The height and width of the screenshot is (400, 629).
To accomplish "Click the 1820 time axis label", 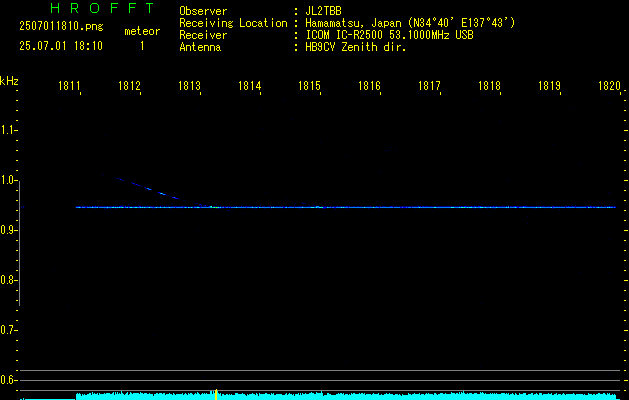I will tap(609, 86).
